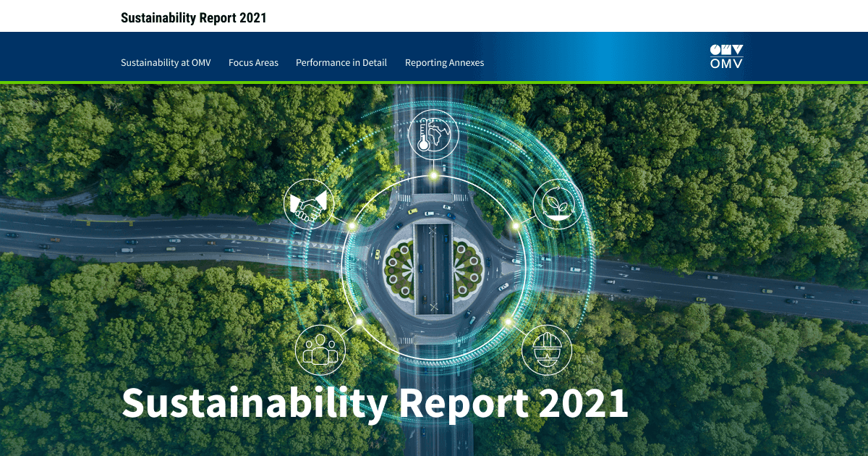The height and width of the screenshot is (456, 868).
Task: Open the climate thermometer globe icon
Action: click(435, 134)
